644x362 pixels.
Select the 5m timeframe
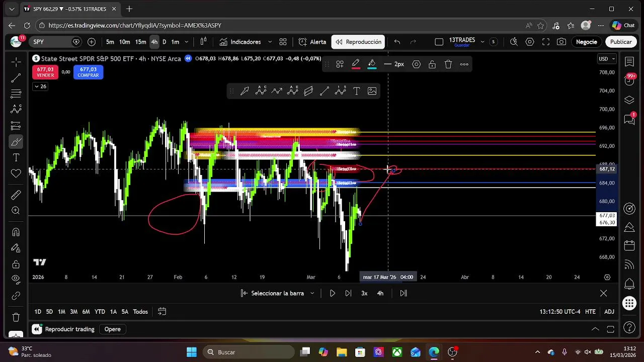[x=110, y=42]
